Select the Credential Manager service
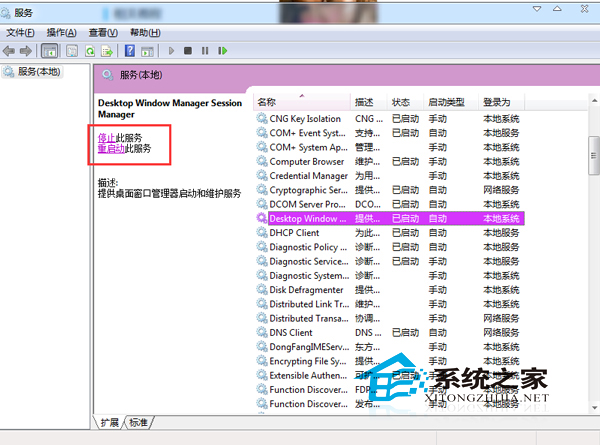Image resolution: width=600 pixels, height=445 pixels. [390, 176]
